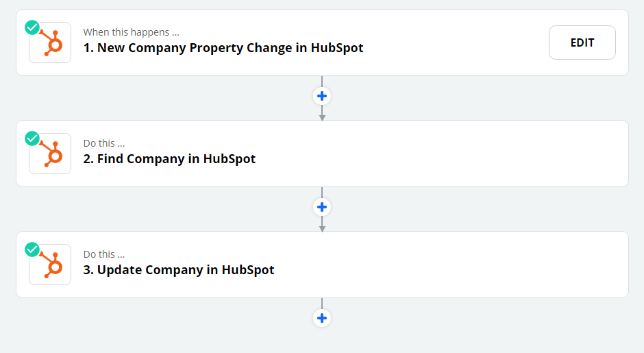Add a new step below Update Company
This screenshot has width=644, height=353.
[322, 318]
